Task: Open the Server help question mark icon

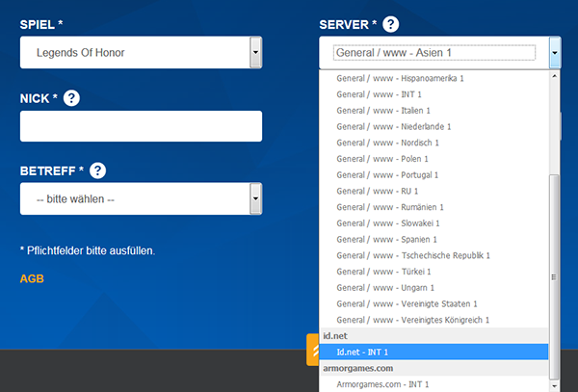Action: coord(390,24)
